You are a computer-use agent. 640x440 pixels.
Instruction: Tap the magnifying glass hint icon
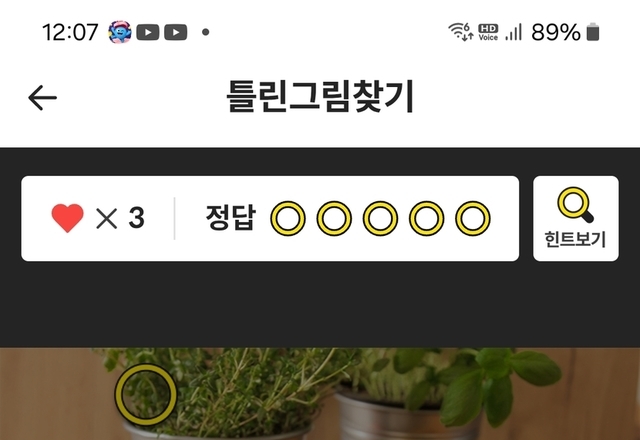point(576,205)
